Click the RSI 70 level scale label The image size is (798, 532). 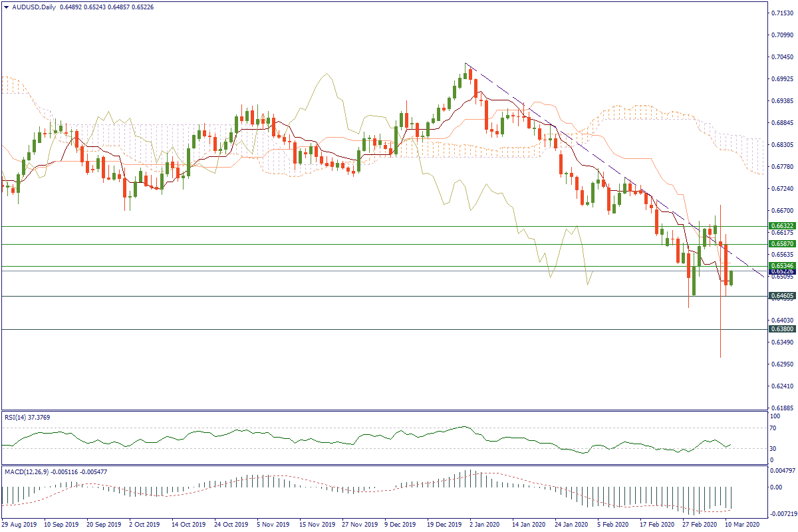pyautogui.click(x=772, y=428)
